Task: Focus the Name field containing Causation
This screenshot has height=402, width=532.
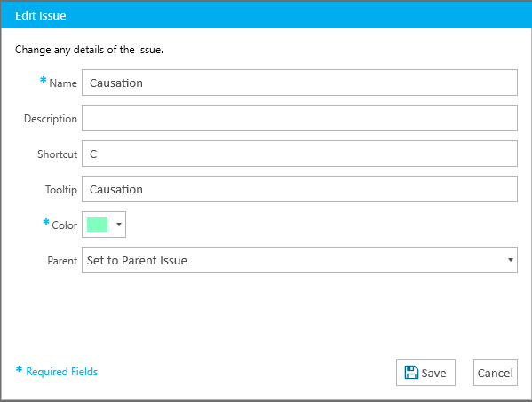Action: pos(299,83)
